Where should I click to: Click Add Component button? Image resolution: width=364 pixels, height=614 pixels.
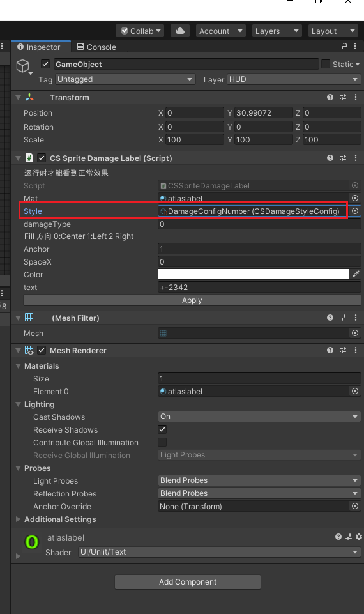click(188, 582)
